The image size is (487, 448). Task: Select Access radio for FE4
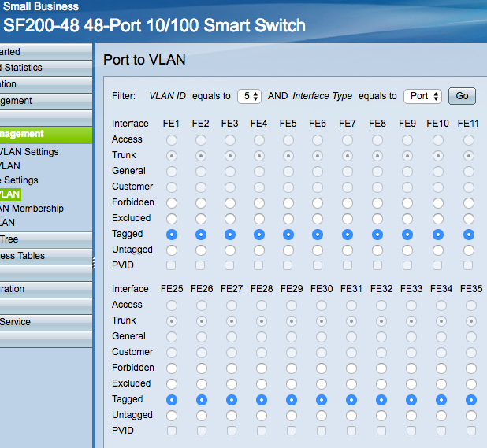259,140
